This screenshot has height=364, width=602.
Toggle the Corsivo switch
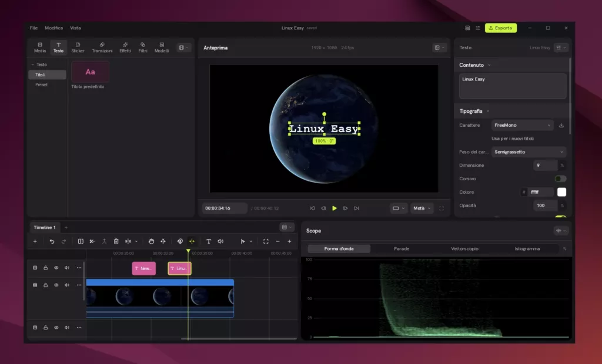click(560, 178)
